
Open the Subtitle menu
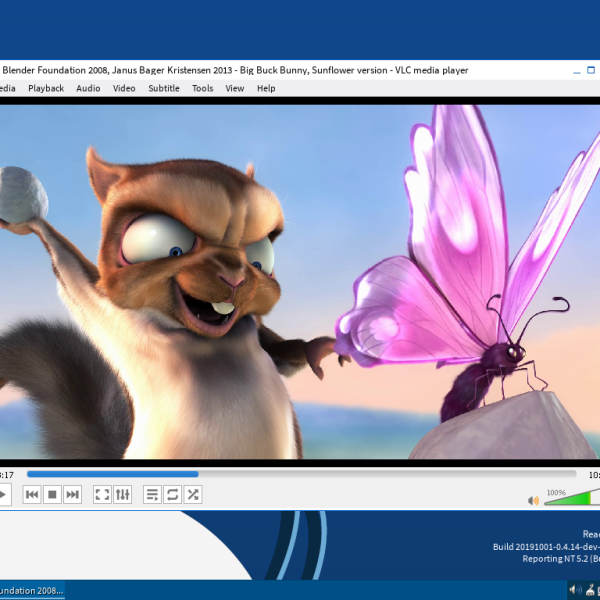pos(164,88)
